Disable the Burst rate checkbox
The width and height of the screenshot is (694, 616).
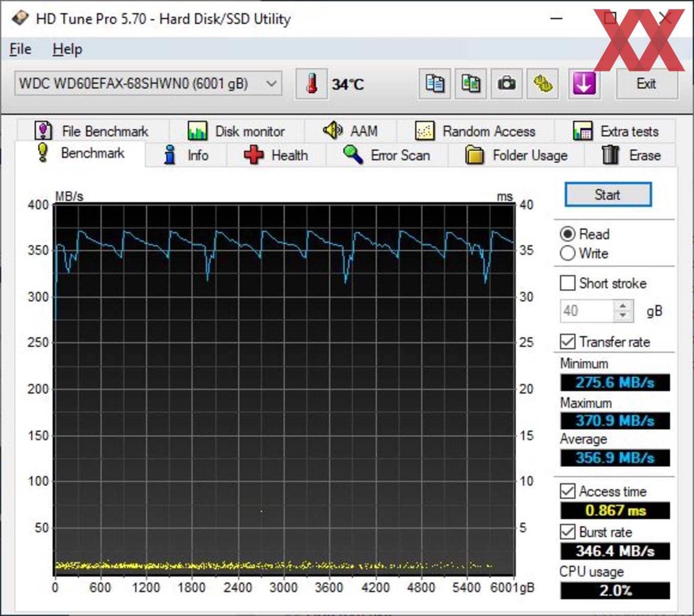click(567, 532)
